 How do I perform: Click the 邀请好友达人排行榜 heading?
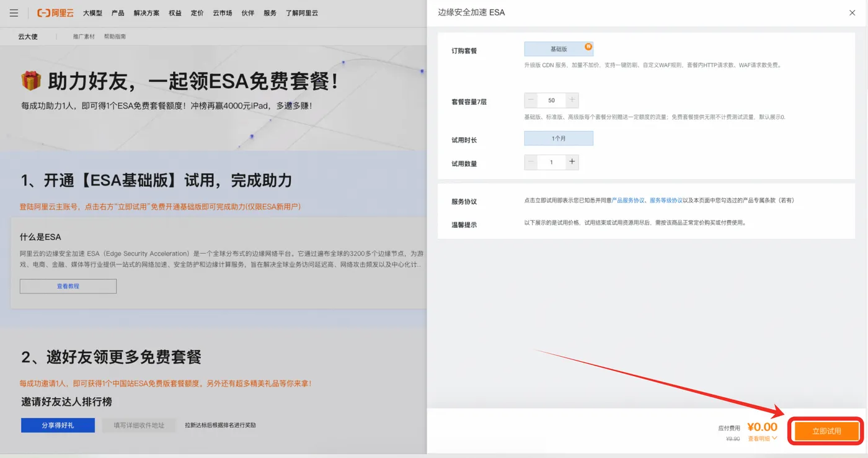point(67,402)
